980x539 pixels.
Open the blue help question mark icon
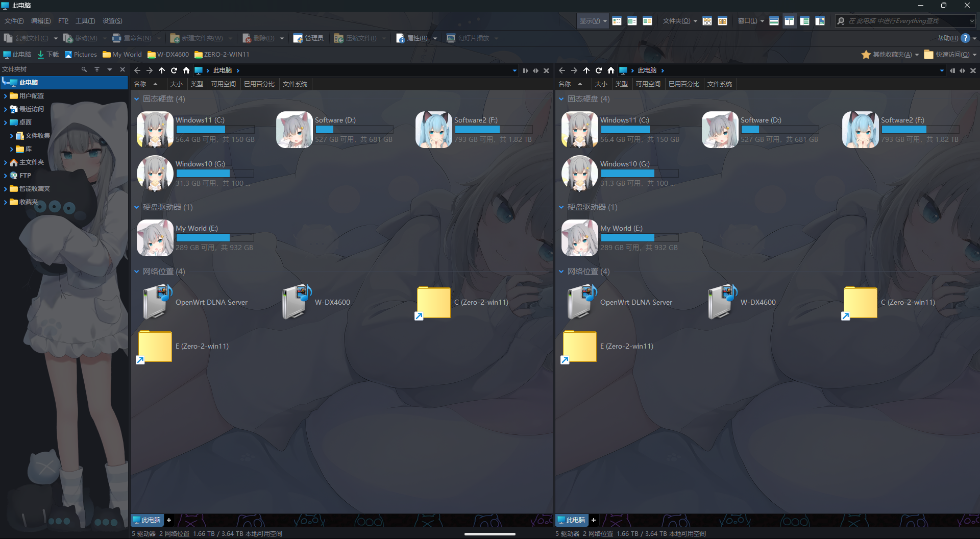pyautogui.click(x=965, y=38)
